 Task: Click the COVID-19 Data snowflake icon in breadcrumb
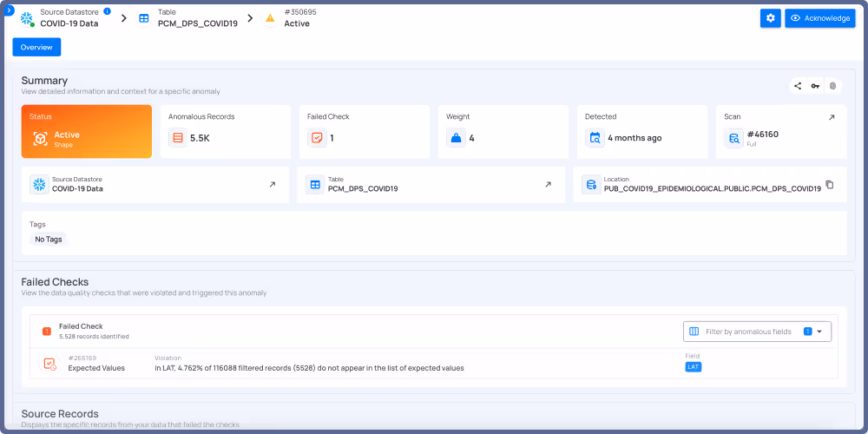click(x=27, y=18)
